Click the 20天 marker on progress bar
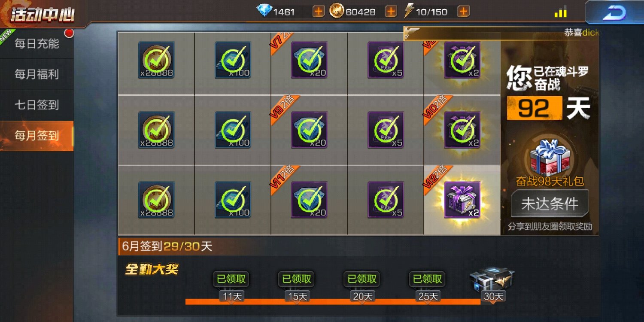The height and width of the screenshot is (322, 644). (x=362, y=296)
